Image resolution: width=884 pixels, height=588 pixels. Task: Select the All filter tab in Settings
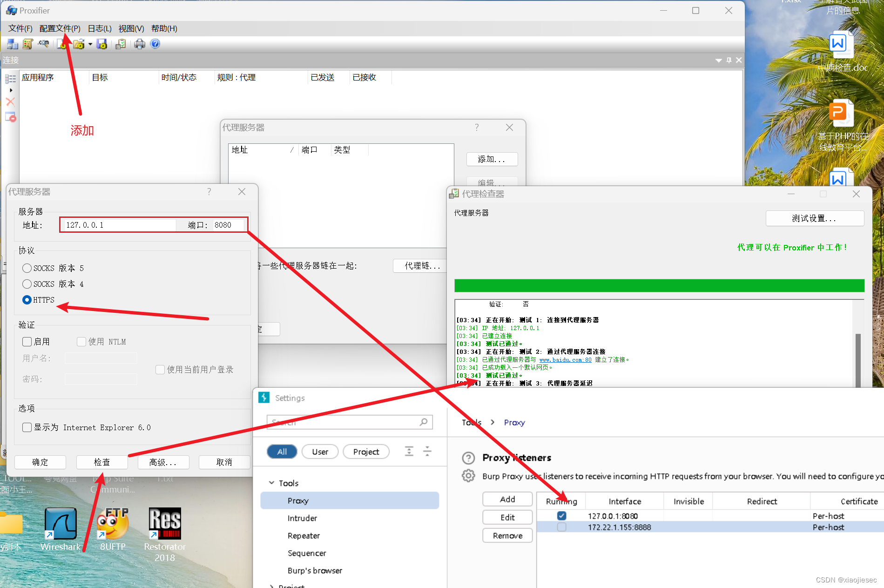click(x=282, y=452)
